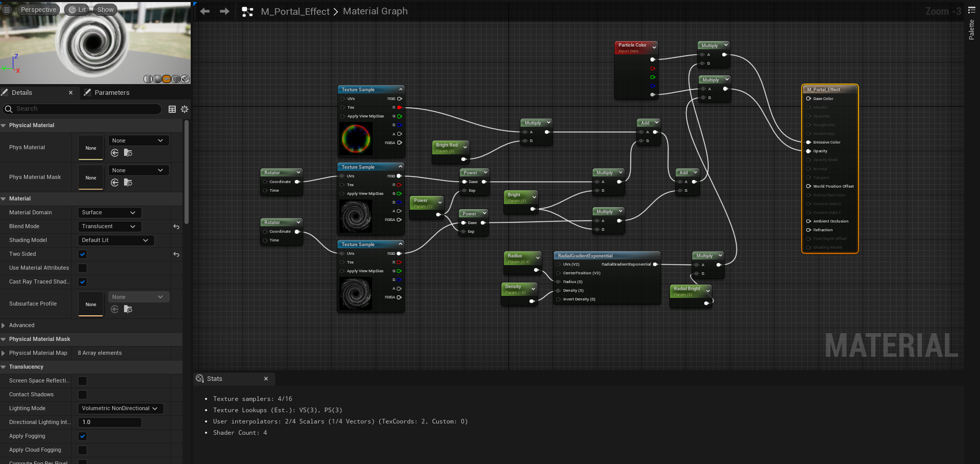Click the graph navigate back arrow
The width and height of the screenshot is (980, 464).
[205, 11]
